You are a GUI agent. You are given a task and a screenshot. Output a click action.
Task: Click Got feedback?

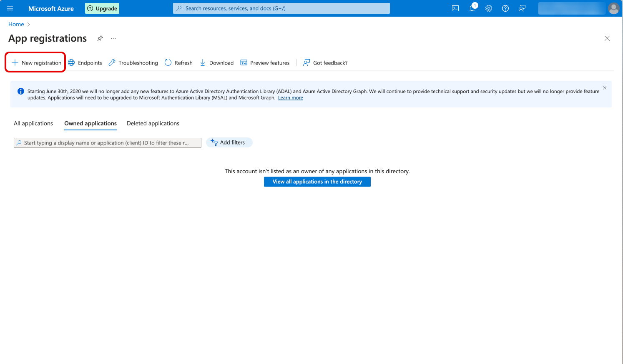click(325, 63)
